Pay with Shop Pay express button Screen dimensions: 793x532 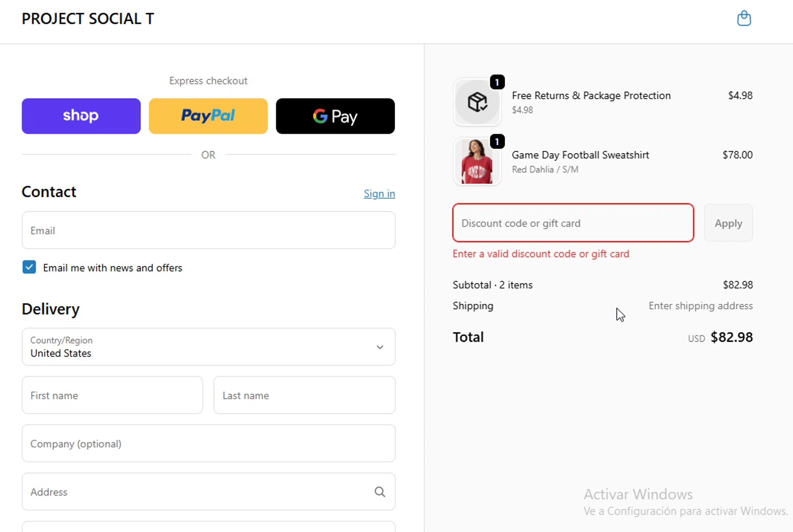(81, 116)
